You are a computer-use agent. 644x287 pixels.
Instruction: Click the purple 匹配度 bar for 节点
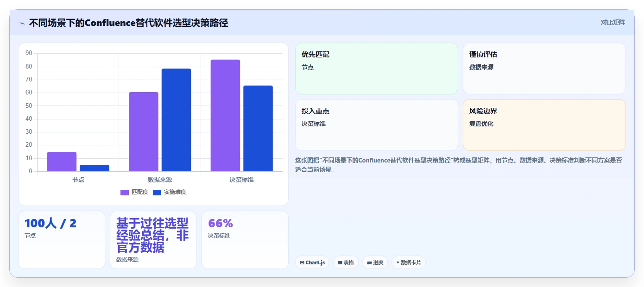click(x=62, y=162)
